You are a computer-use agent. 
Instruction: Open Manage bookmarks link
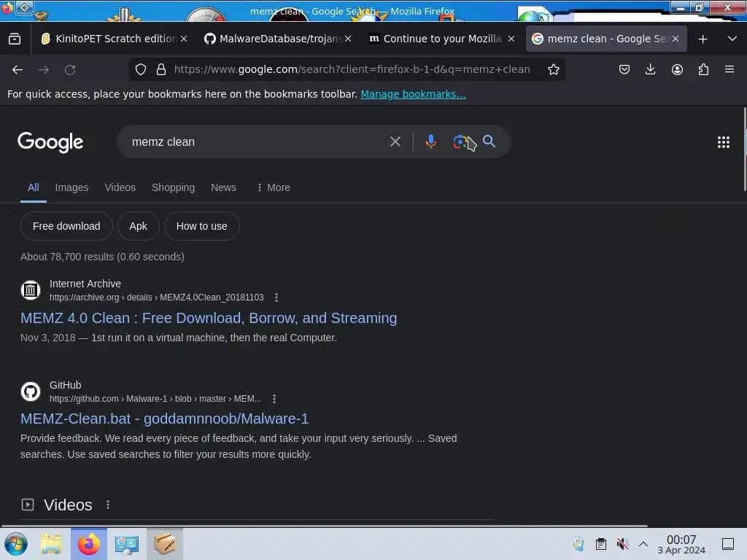413,94
